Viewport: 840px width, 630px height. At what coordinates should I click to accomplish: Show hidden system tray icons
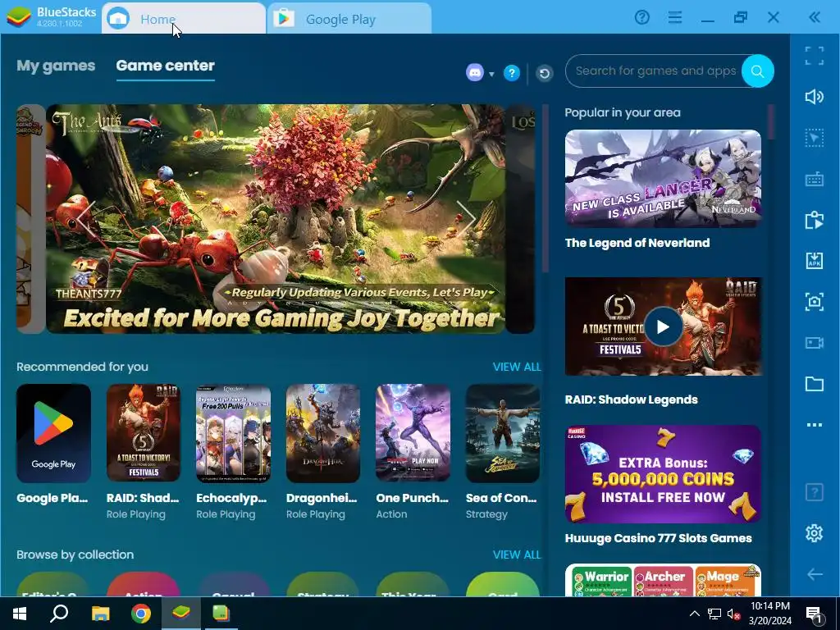pyautogui.click(x=694, y=614)
